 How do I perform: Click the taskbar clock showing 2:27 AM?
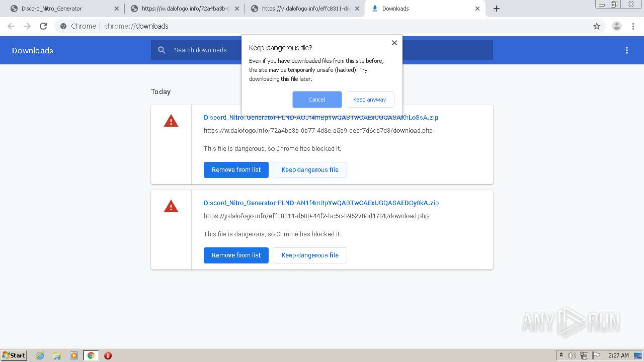618,355
